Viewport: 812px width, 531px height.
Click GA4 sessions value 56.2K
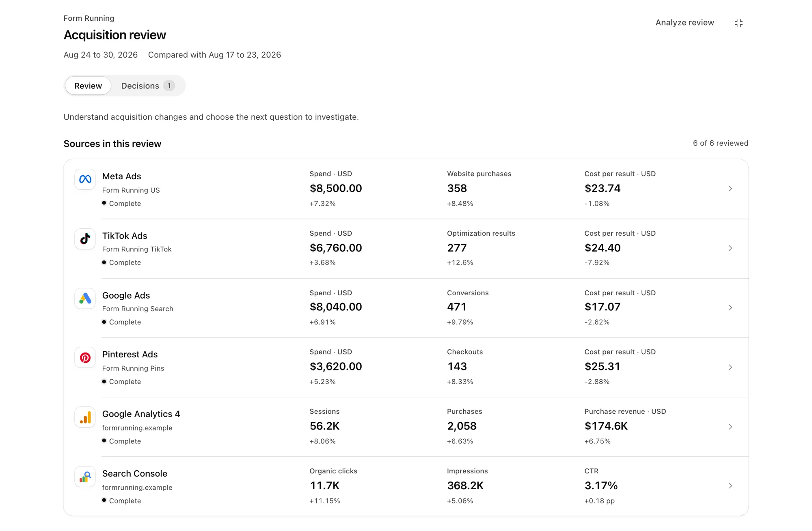tap(324, 426)
